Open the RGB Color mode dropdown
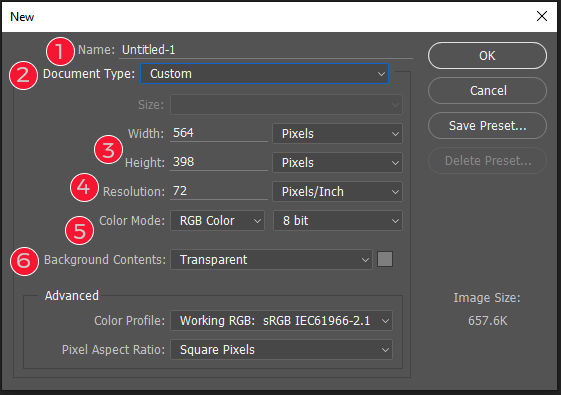The height and width of the screenshot is (395, 561). tap(218, 220)
